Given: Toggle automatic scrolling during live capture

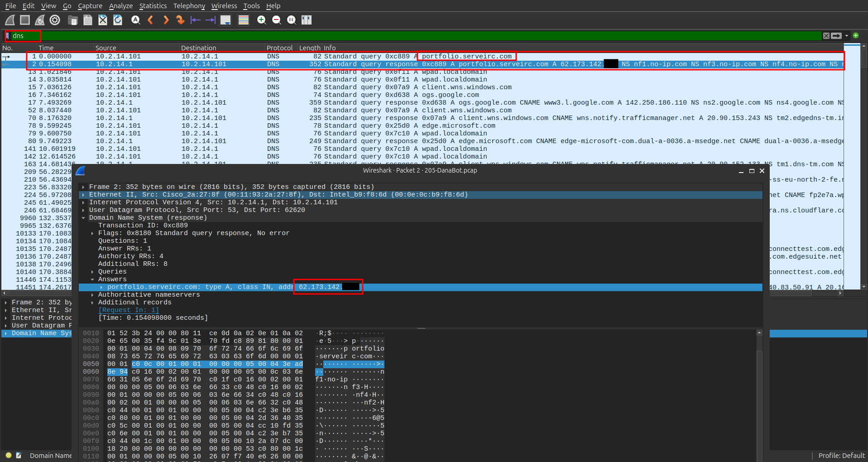Looking at the screenshot, I should [225, 20].
